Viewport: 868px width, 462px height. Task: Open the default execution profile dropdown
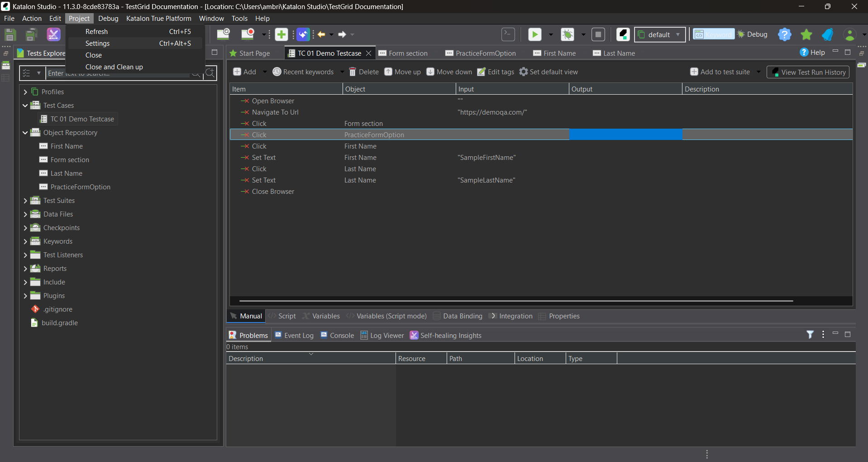(x=660, y=34)
